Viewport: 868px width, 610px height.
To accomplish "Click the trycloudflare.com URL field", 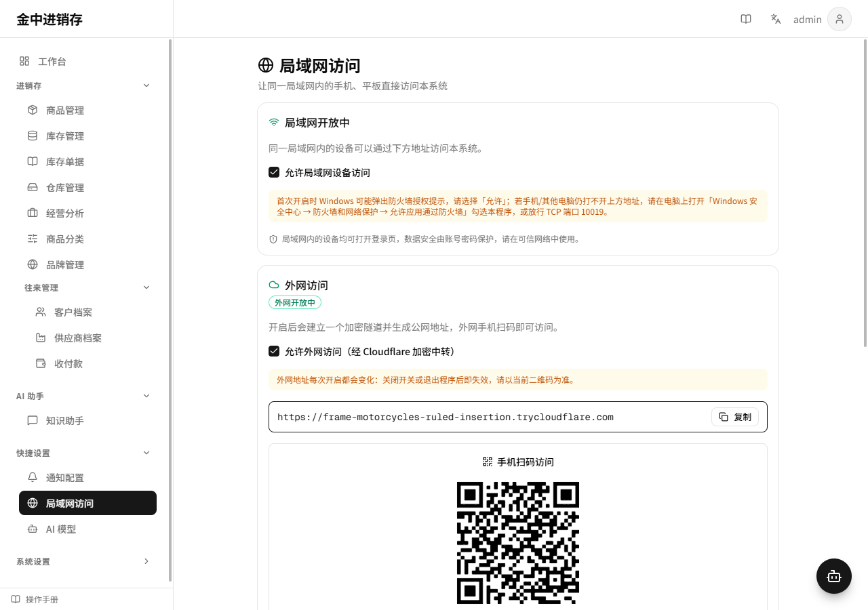I will point(518,417).
